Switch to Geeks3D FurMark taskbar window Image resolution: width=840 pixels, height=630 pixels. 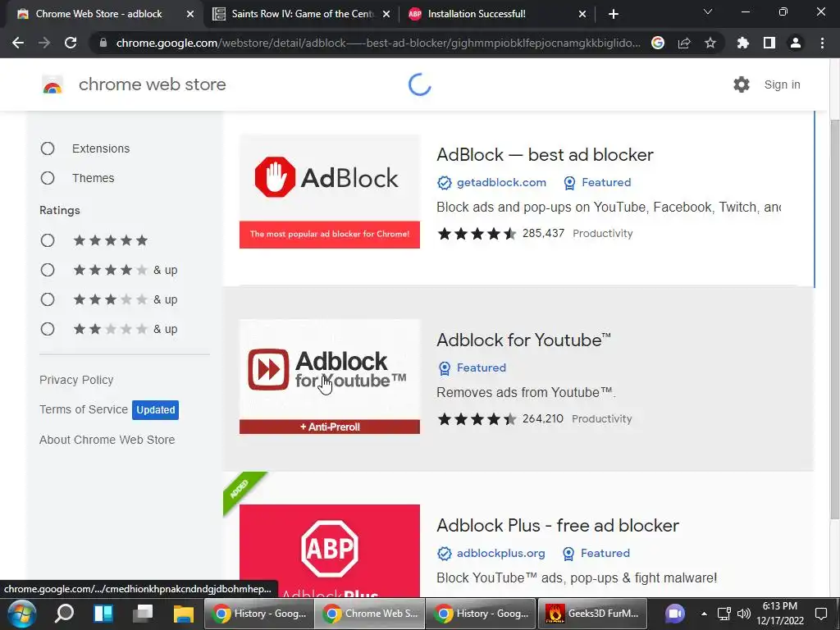592,614
